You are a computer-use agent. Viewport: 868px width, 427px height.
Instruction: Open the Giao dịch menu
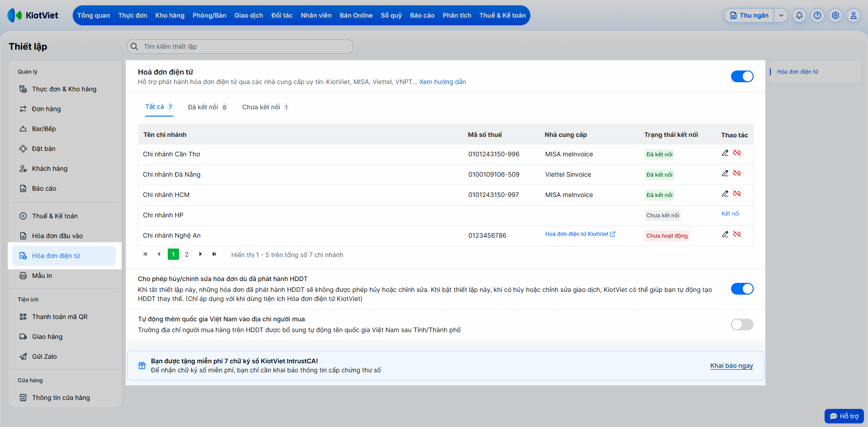coord(249,15)
